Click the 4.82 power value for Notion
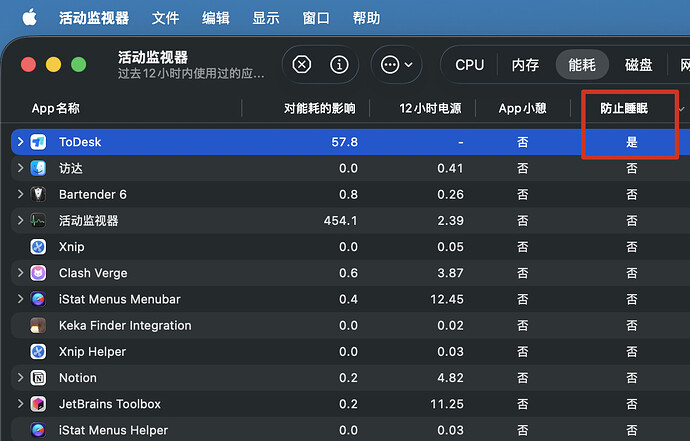 point(450,378)
